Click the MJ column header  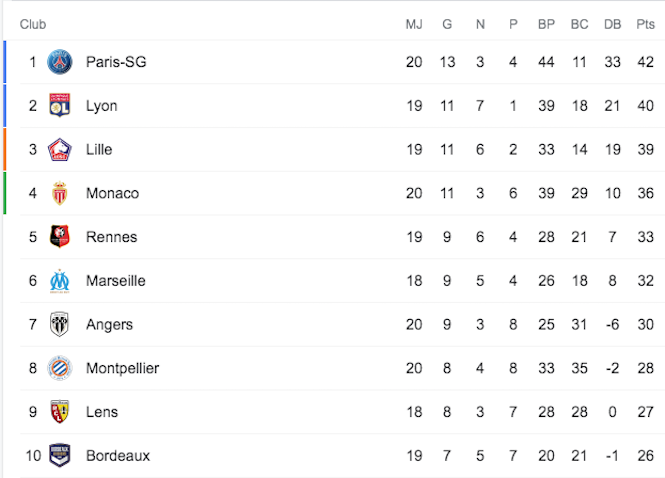[x=414, y=24]
